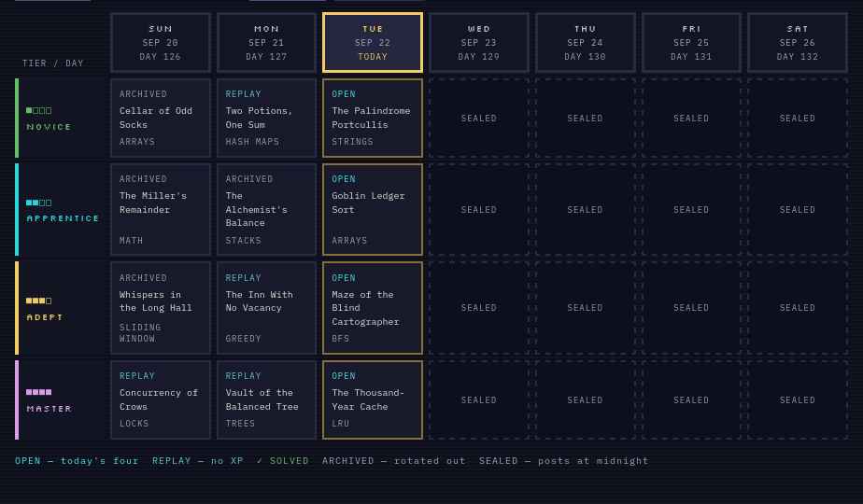Viewport: 863px width, 504px height.
Task: Click the sealed Apprentice Wednesday cell
Action: [x=479, y=209]
